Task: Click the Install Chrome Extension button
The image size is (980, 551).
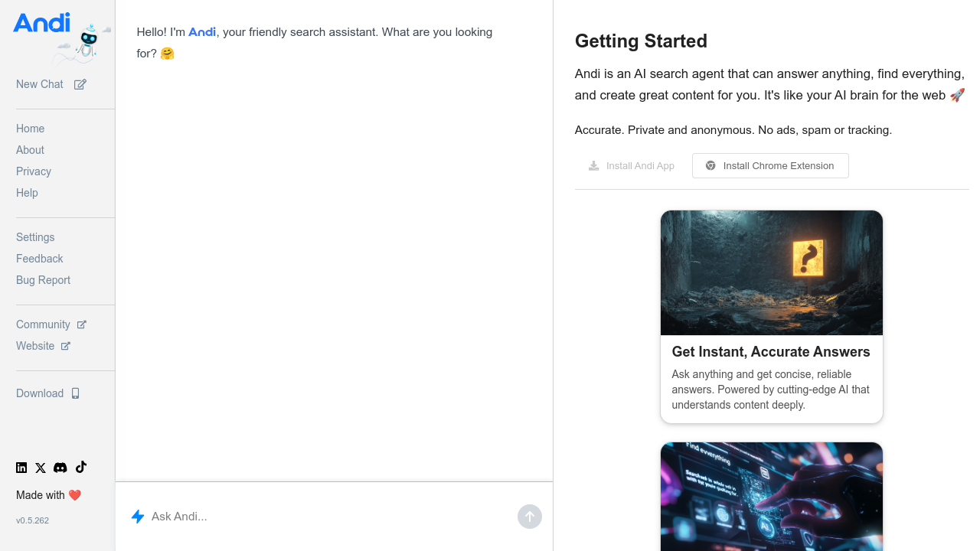Action: click(x=770, y=165)
